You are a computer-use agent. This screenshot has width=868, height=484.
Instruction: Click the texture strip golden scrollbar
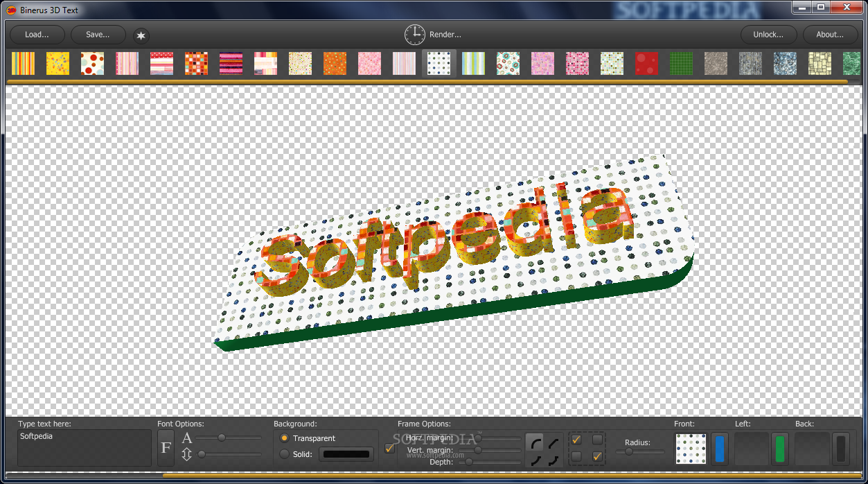pos(427,82)
